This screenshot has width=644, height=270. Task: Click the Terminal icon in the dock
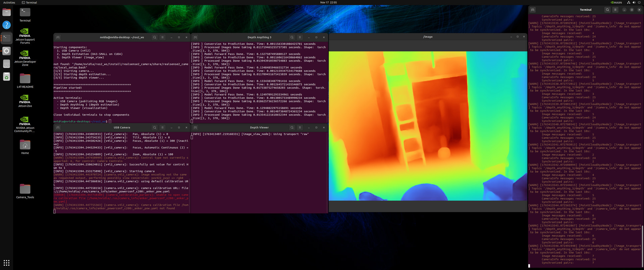(6, 38)
